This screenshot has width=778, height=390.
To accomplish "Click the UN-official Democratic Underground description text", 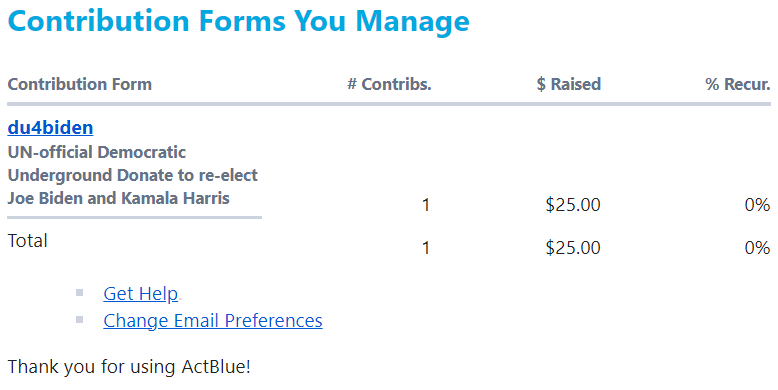I will [132, 175].
